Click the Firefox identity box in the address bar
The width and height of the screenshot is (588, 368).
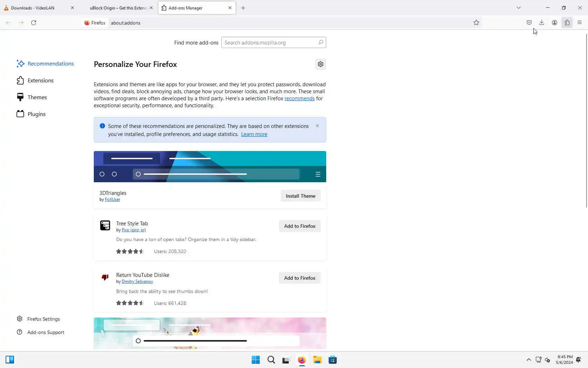click(95, 23)
